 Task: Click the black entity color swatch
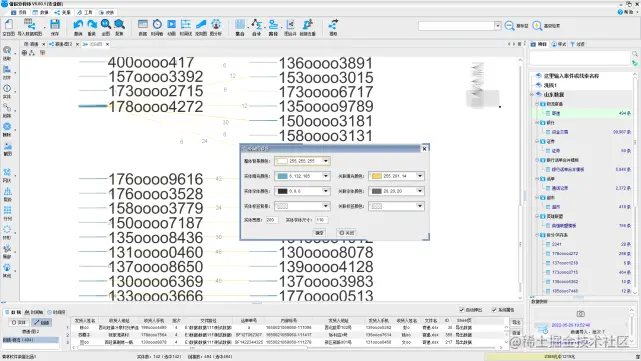(x=282, y=191)
